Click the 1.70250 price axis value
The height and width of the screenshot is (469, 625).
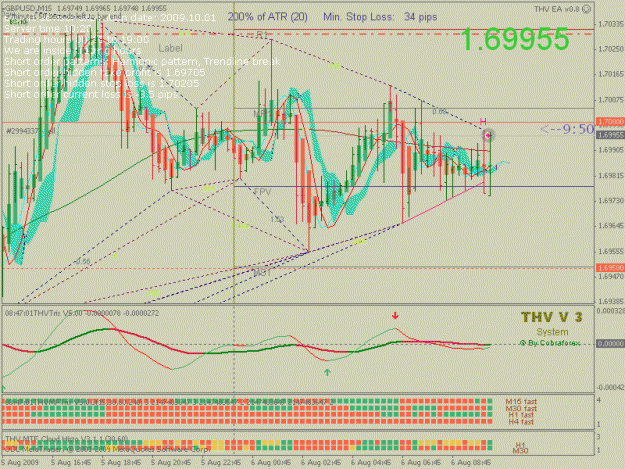click(611, 49)
